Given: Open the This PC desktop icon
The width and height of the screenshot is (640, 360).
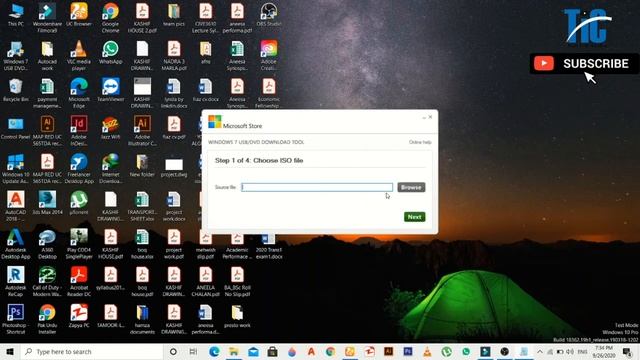Looking at the screenshot, I should point(16,16).
